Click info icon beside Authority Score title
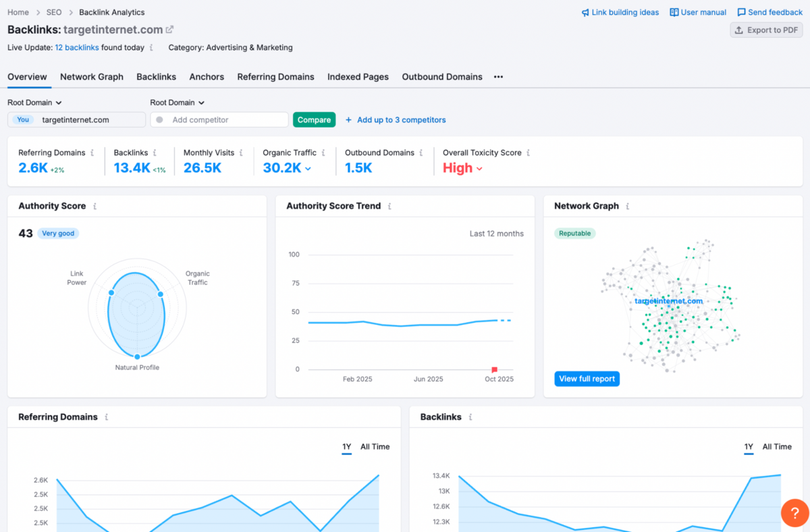This screenshot has height=532, width=810. [94, 206]
